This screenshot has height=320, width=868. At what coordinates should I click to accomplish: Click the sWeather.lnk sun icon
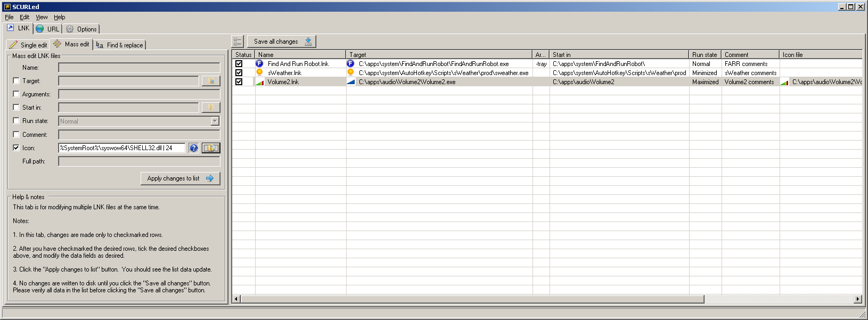[x=259, y=72]
